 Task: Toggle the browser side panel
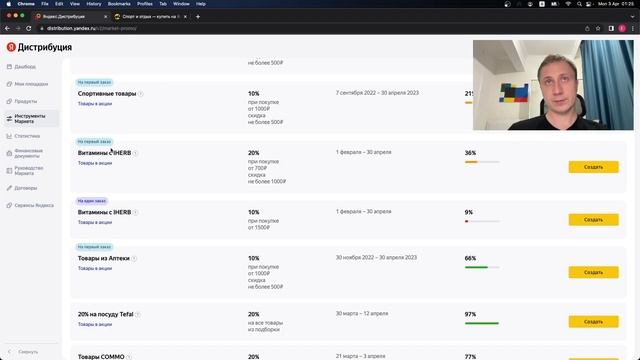click(x=611, y=28)
